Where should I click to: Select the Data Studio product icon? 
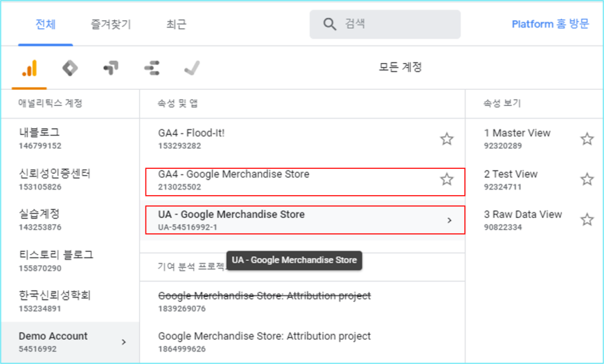coord(152,68)
